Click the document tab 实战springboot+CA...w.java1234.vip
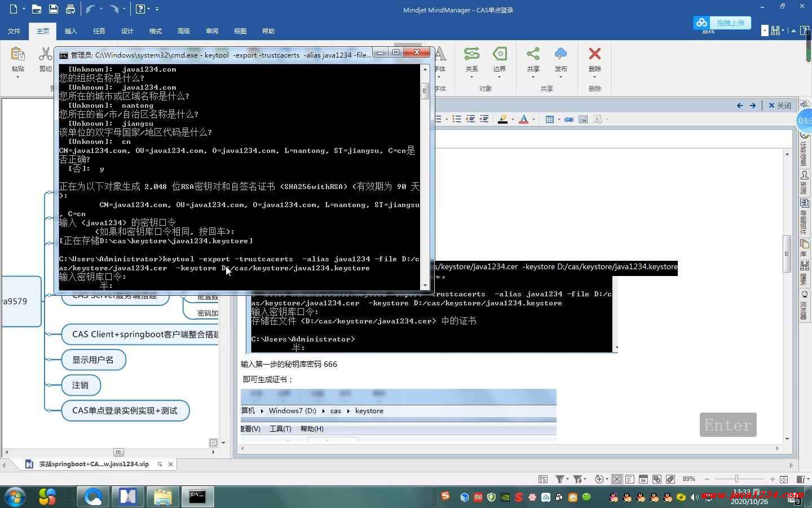The image size is (812, 508). pyautogui.click(x=93, y=464)
